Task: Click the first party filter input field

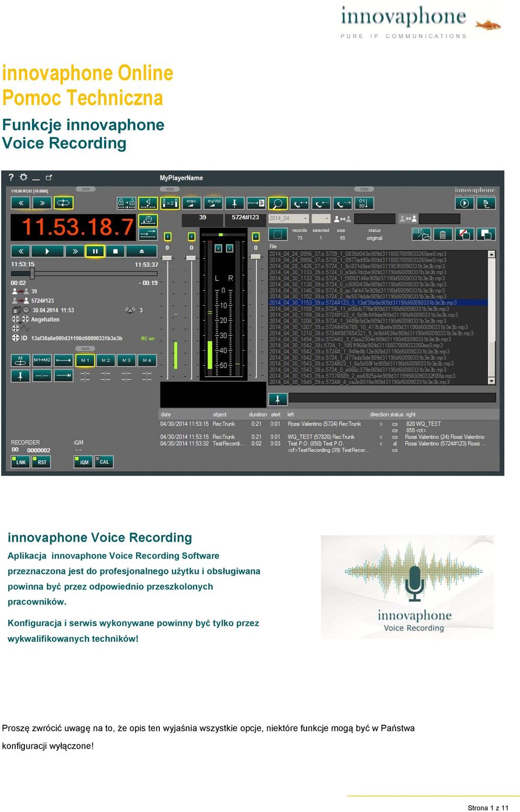Action: [374, 219]
